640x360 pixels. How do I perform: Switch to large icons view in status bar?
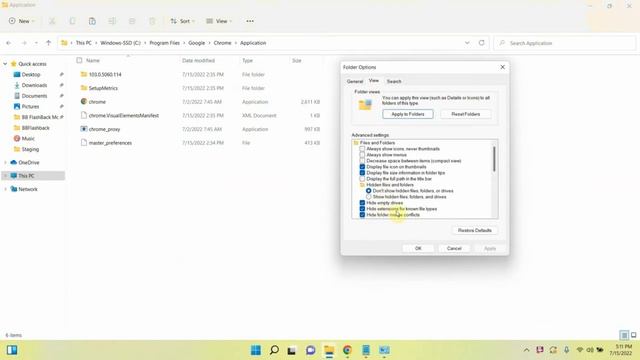coord(633,335)
